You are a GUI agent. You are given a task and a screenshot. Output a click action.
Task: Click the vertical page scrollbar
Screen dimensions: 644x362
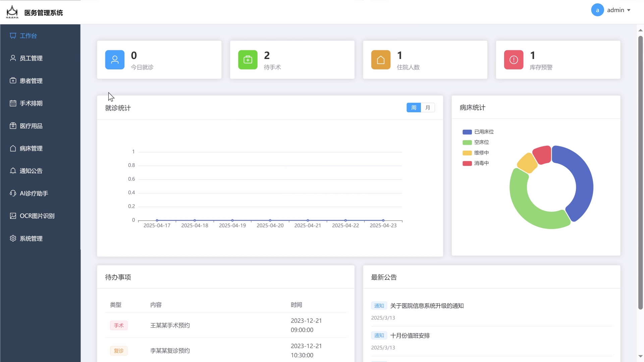pos(640,173)
